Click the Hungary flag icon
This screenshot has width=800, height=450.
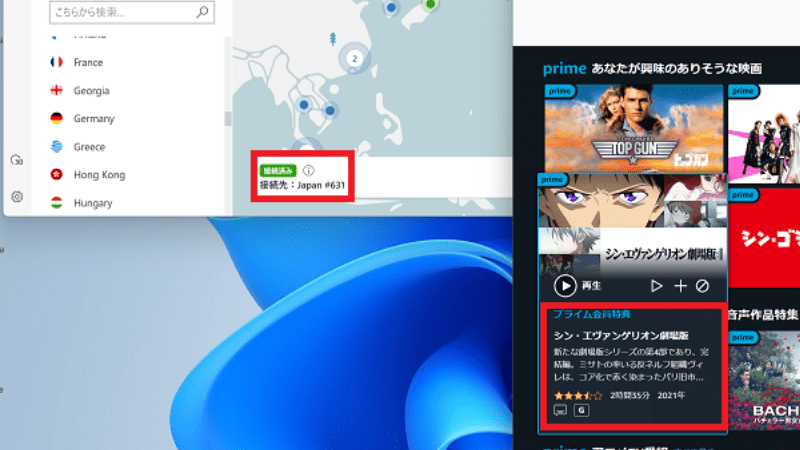(x=57, y=203)
